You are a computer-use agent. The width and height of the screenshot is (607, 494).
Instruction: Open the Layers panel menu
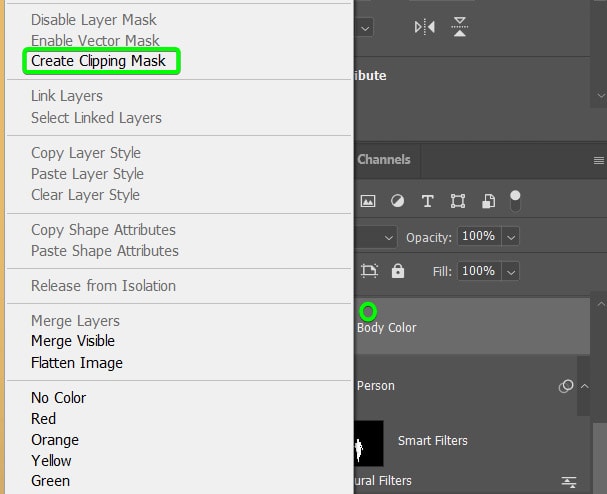click(x=598, y=160)
